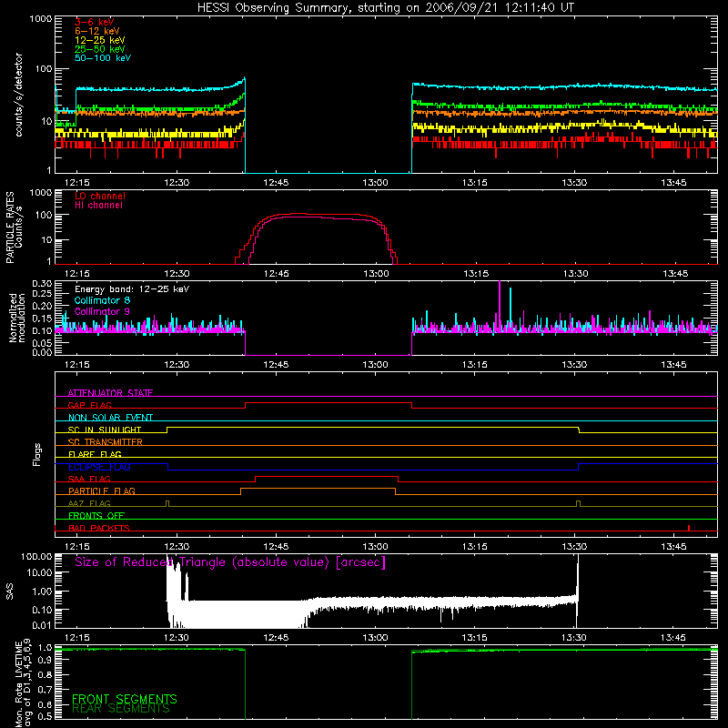Select the 50-100 keV legend label

103,58
